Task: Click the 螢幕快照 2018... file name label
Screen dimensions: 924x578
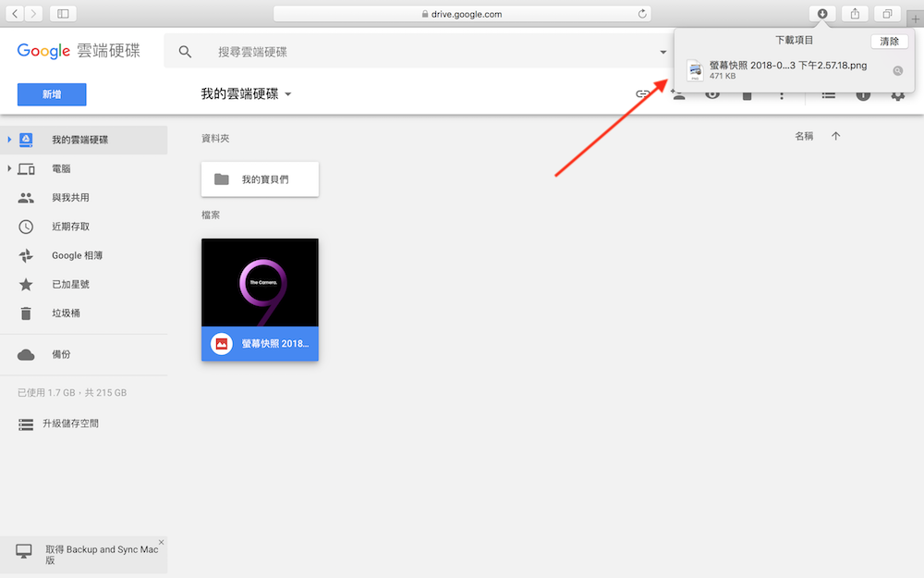Action: (x=275, y=344)
